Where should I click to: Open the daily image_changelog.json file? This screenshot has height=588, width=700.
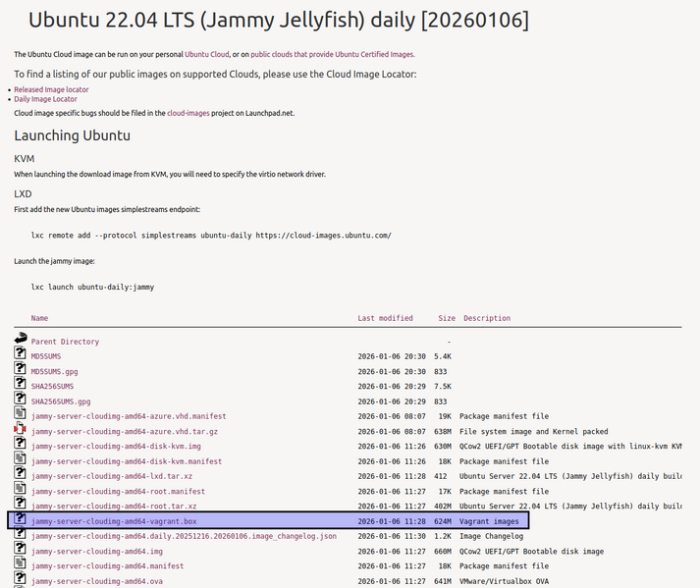click(x=184, y=536)
